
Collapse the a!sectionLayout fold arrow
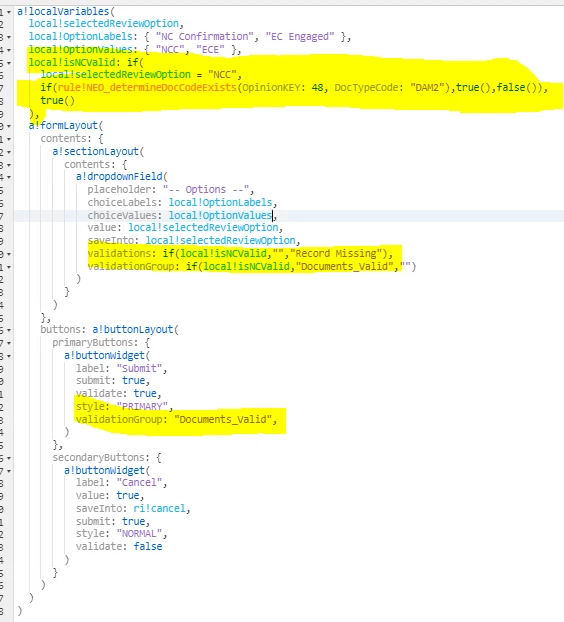[9, 152]
